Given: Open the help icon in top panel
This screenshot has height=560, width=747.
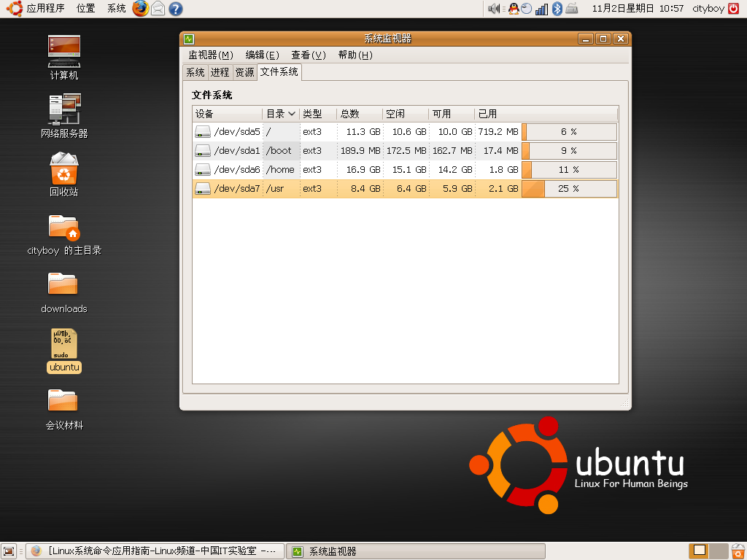Looking at the screenshot, I should (x=176, y=9).
